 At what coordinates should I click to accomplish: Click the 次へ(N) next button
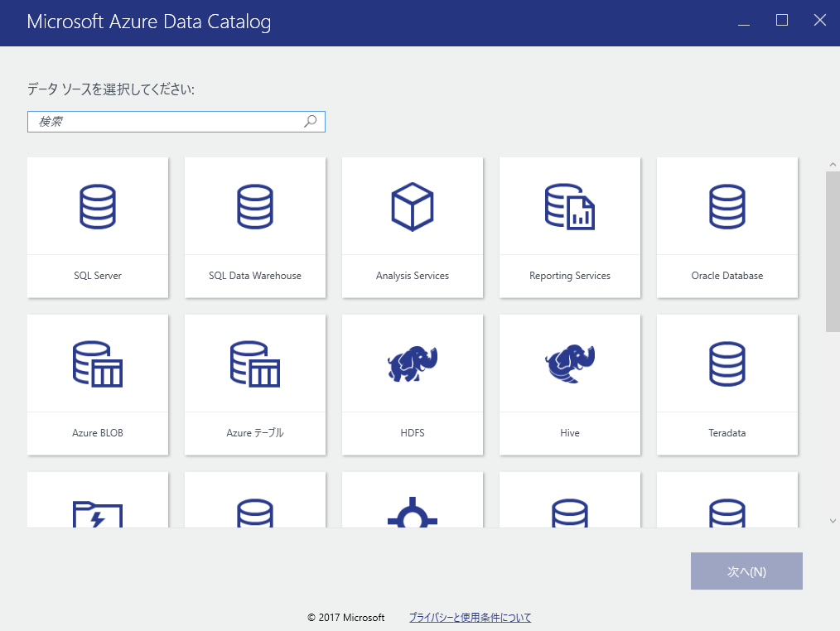tap(746, 571)
